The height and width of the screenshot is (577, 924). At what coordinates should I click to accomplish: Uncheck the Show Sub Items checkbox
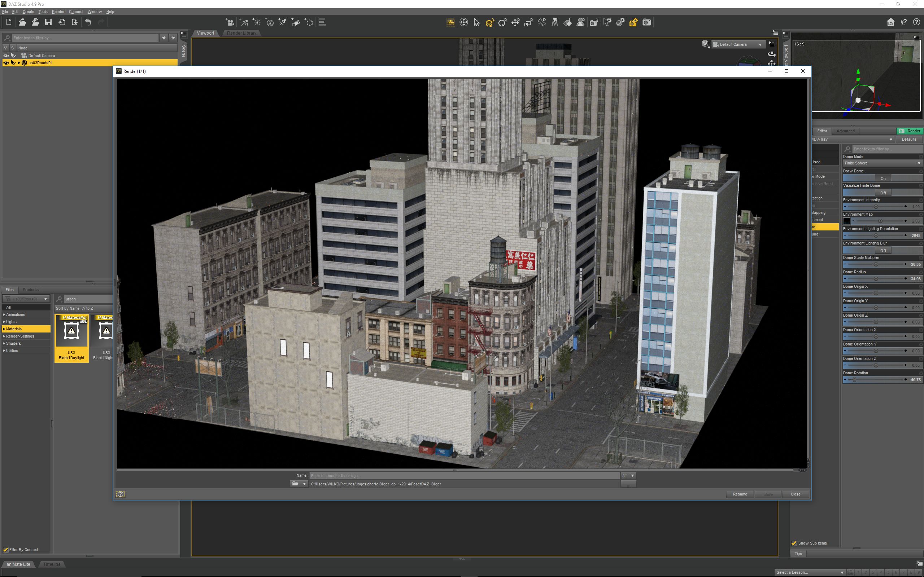(x=794, y=543)
